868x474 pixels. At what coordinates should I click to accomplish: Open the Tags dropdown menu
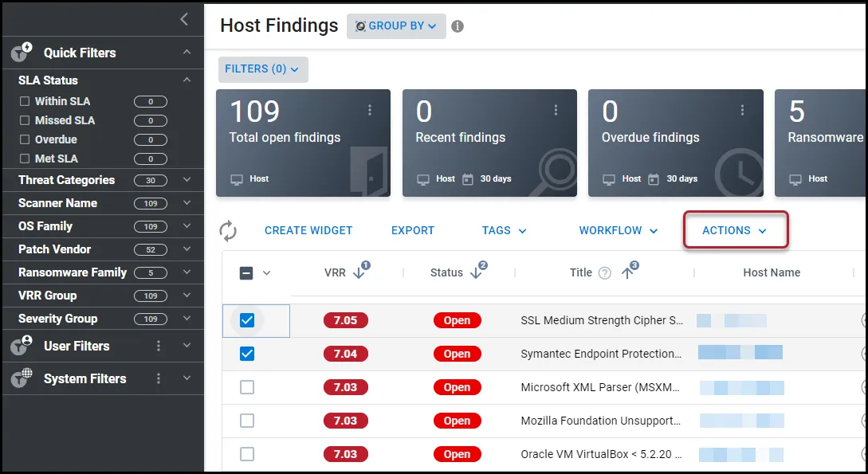(x=504, y=231)
